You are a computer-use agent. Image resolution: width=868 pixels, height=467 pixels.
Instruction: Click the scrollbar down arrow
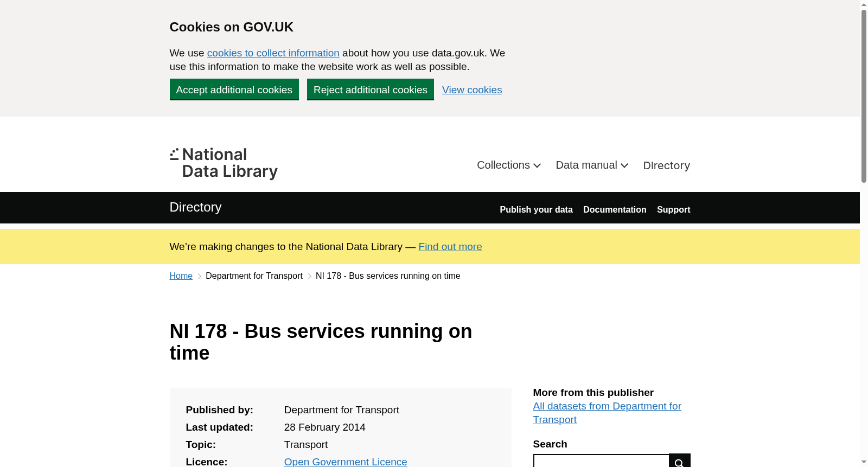point(864,462)
